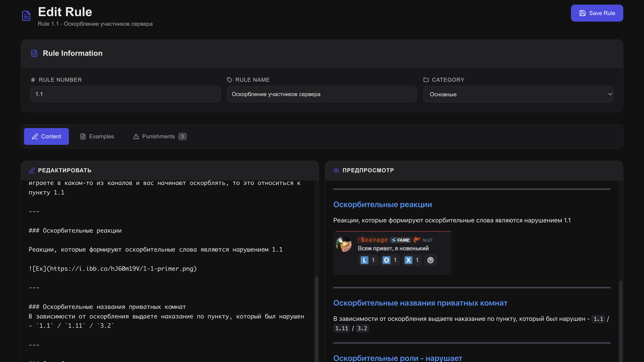Image resolution: width=644 pixels, height=362 pixels.
Task: Click the folder icon beside Category
Action: [x=426, y=80]
